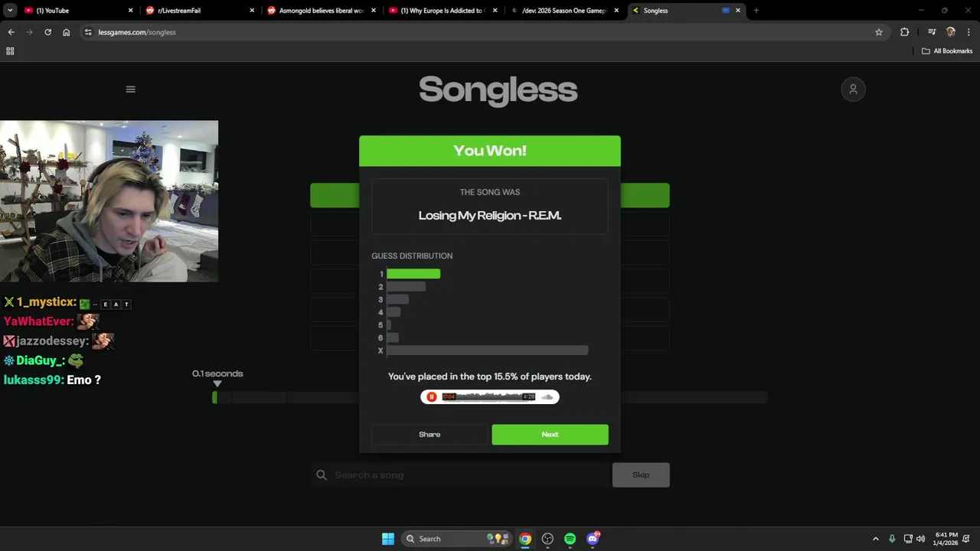
Task: Click the SoundCloud waveform progress bar
Action: [x=489, y=397]
